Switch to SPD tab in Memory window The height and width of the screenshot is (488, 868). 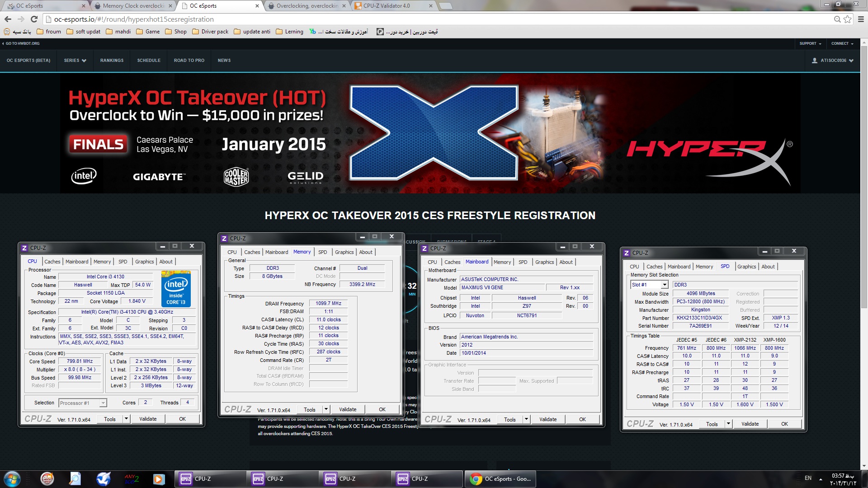[x=322, y=252]
